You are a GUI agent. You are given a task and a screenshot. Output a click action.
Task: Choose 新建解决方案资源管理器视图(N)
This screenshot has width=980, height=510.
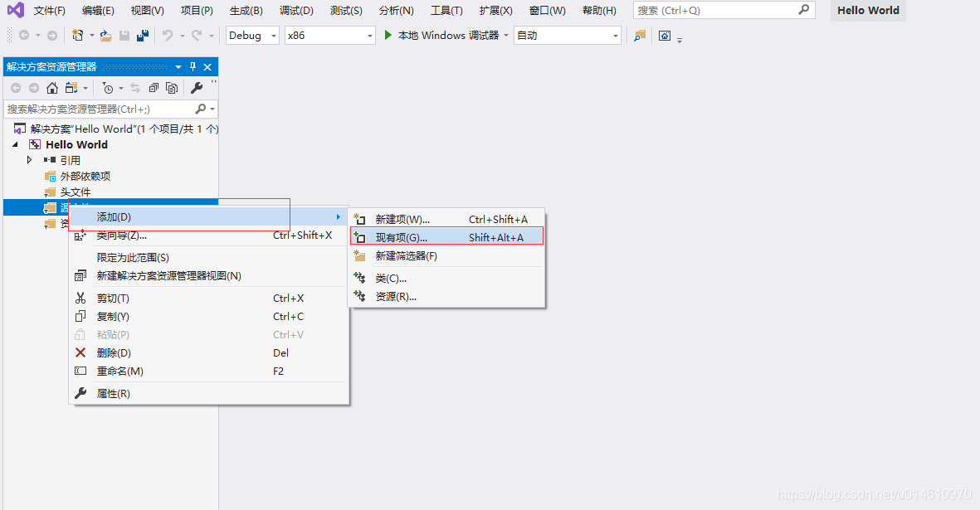click(x=208, y=275)
